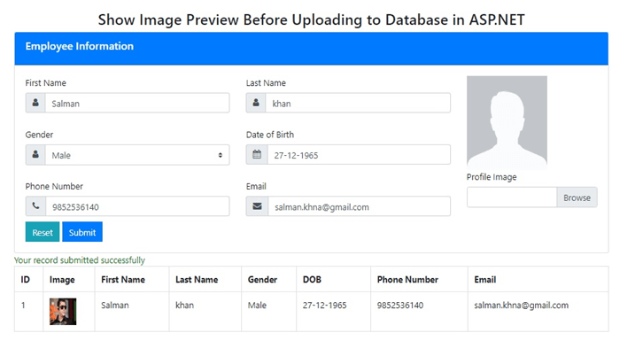This screenshot has height=364, width=635.
Task: Click the placeholder profile silhouette image
Action: point(507,122)
